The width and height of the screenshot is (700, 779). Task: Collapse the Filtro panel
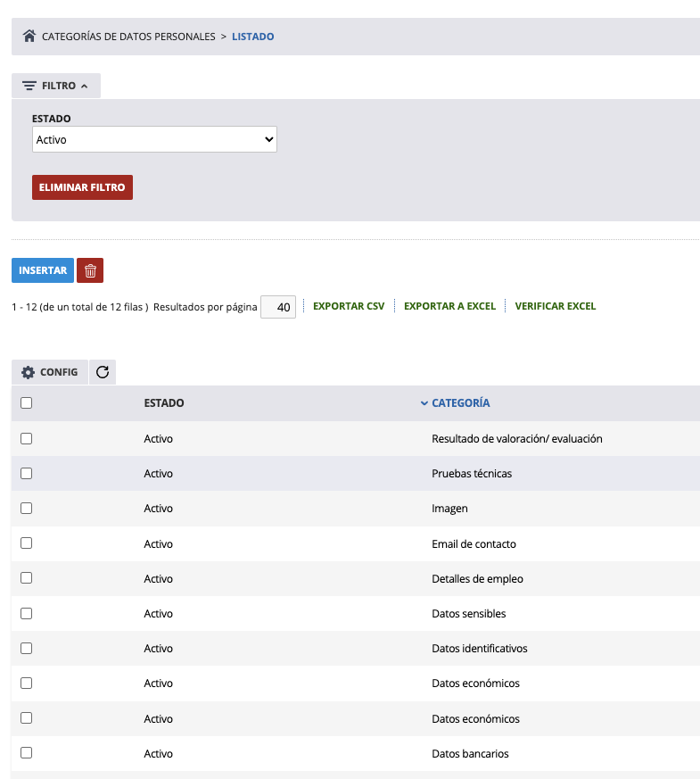point(56,86)
